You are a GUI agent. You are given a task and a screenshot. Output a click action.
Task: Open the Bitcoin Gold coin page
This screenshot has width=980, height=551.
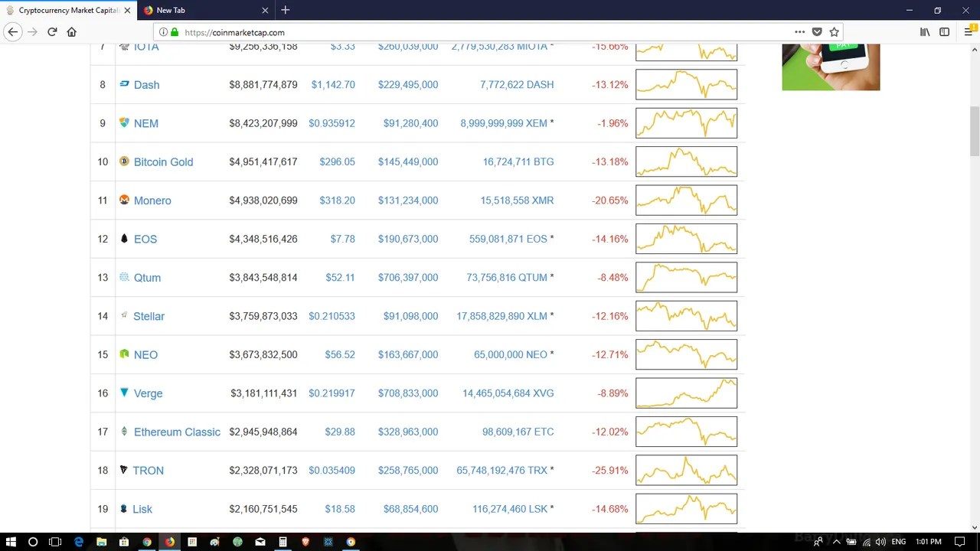coord(163,162)
